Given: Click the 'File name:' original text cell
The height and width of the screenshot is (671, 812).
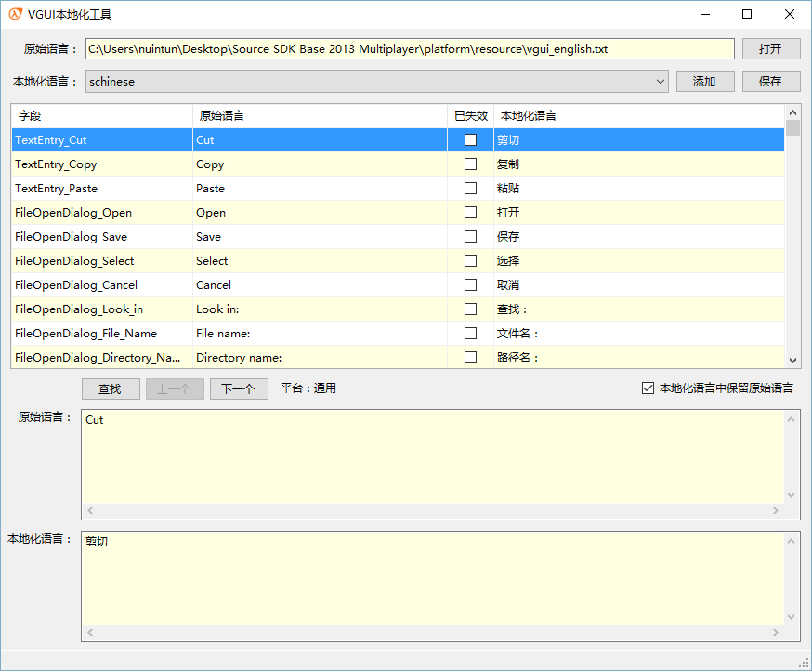Looking at the screenshot, I should tap(320, 333).
